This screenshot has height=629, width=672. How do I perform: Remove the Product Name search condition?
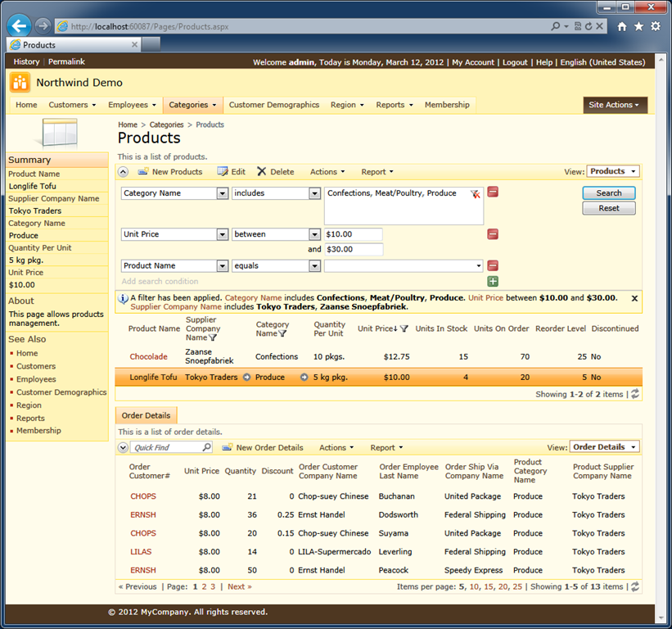tap(493, 266)
